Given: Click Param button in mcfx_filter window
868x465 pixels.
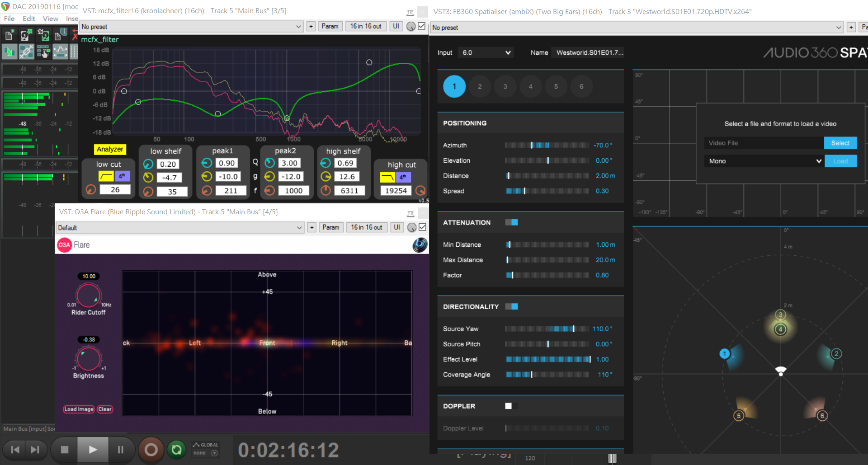Looking at the screenshot, I should (330, 26).
